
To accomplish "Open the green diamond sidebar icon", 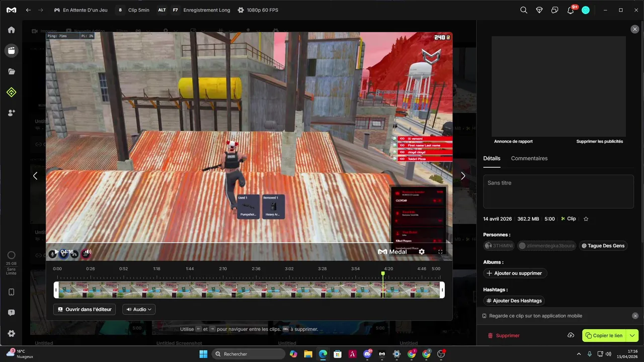I will (x=11, y=92).
